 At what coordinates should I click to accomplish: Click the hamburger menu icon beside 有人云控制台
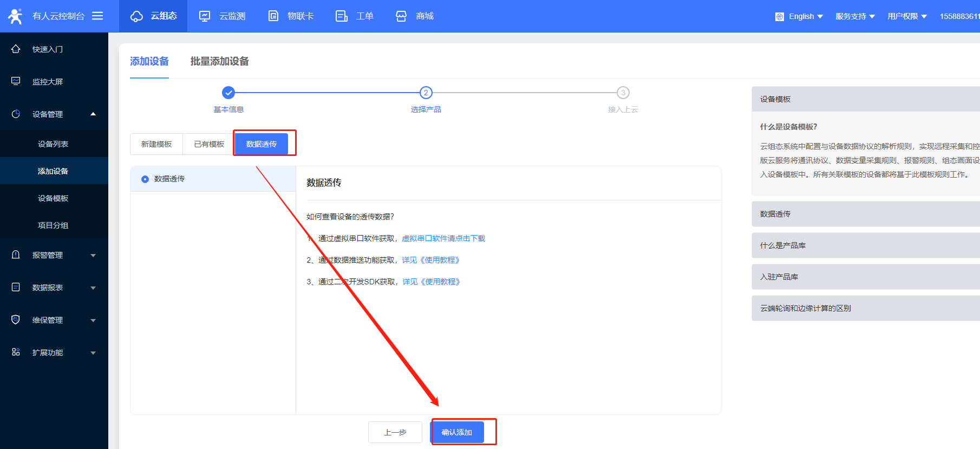click(97, 16)
